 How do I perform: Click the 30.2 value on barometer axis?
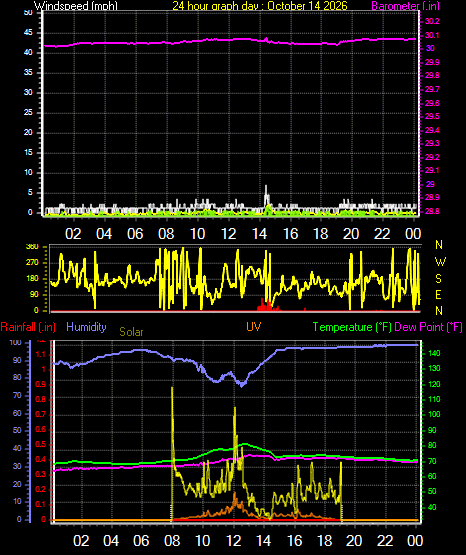(x=432, y=21)
